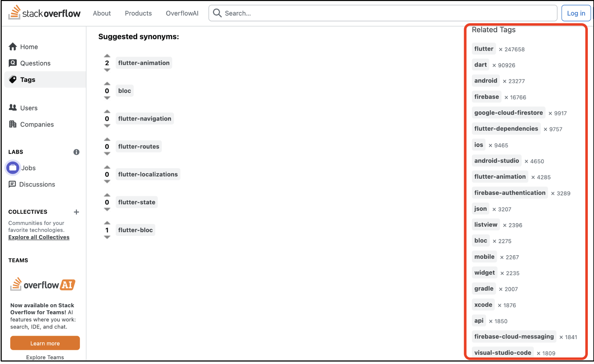Open the About menu item
This screenshot has width=594, height=364.
click(x=102, y=13)
